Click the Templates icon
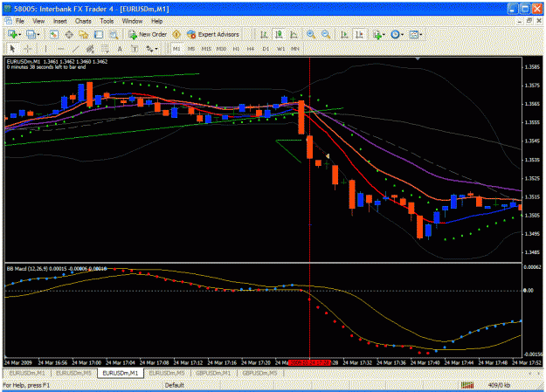The image size is (546, 392). [414, 34]
